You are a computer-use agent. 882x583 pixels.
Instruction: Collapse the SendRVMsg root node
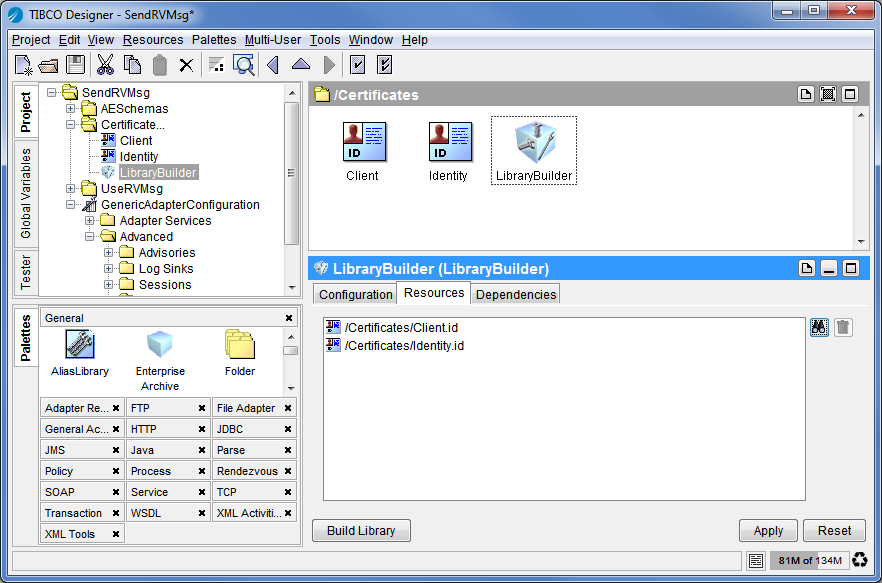pos(52,92)
